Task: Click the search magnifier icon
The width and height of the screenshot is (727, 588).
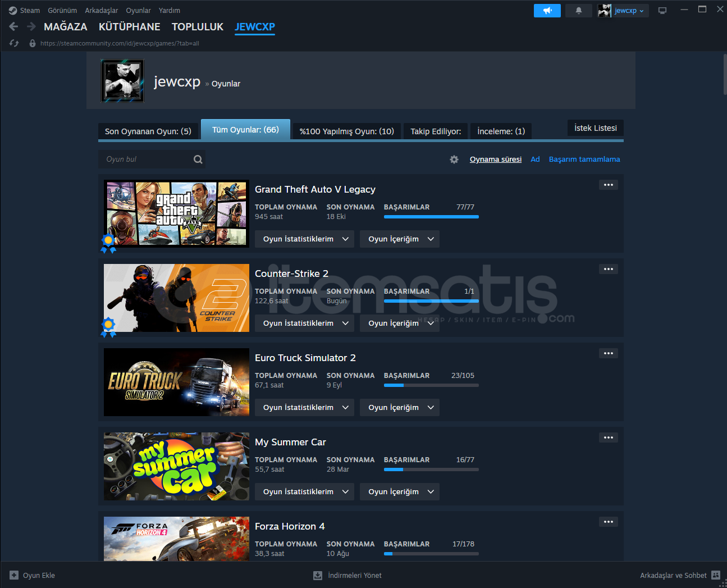Action: point(198,159)
